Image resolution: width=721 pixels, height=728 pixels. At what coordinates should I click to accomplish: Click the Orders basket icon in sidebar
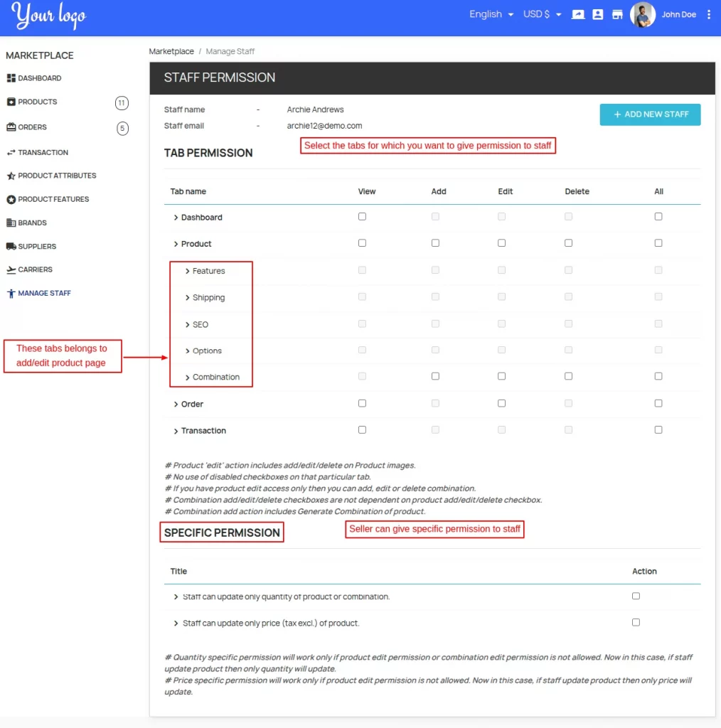click(x=11, y=127)
